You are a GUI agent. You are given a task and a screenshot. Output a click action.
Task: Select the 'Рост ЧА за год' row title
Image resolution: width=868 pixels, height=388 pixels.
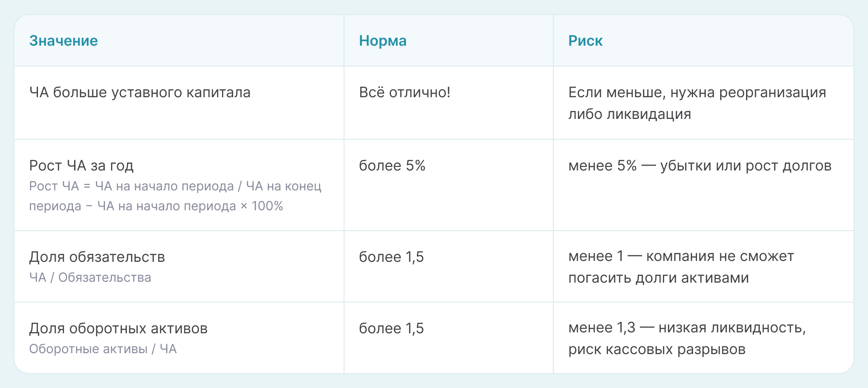click(81, 166)
